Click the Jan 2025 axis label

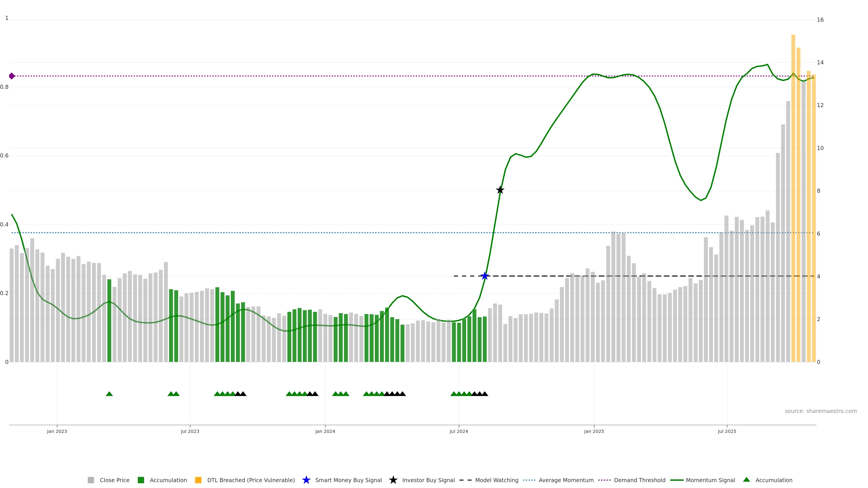(594, 431)
